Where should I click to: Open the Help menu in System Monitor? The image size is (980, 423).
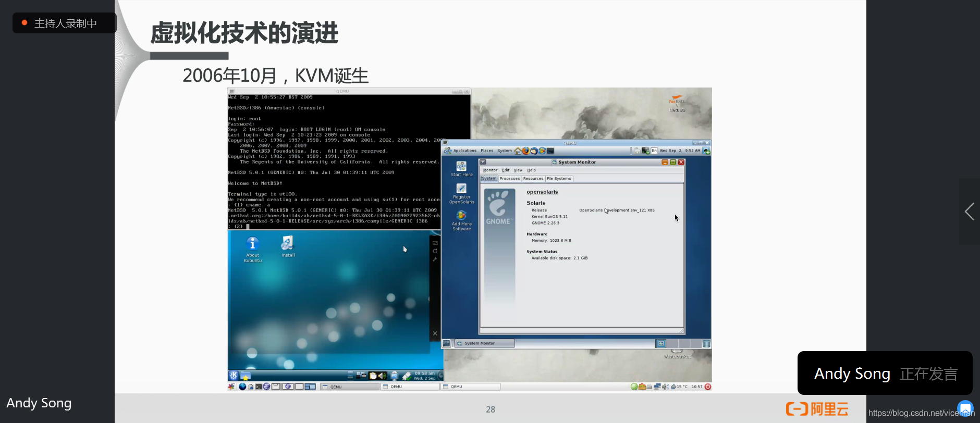[531, 170]
